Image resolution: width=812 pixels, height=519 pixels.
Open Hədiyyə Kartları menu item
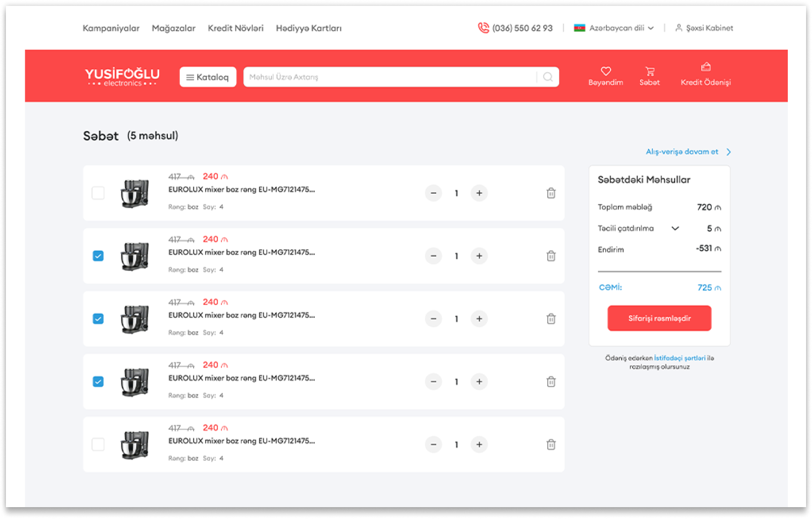point(309,28)
